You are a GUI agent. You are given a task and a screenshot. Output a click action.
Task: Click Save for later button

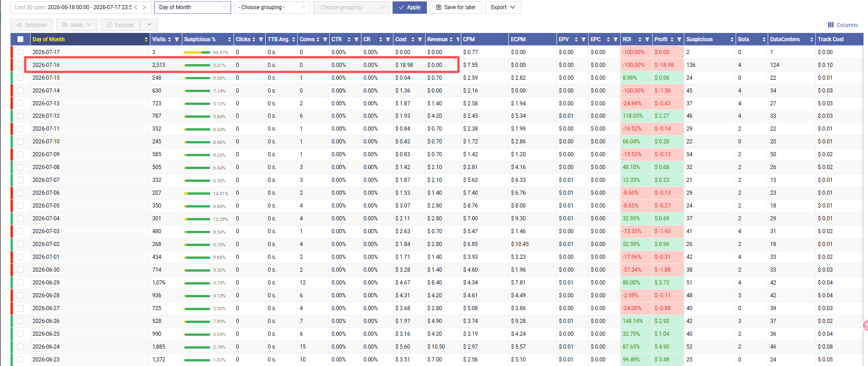pos(456,7)
